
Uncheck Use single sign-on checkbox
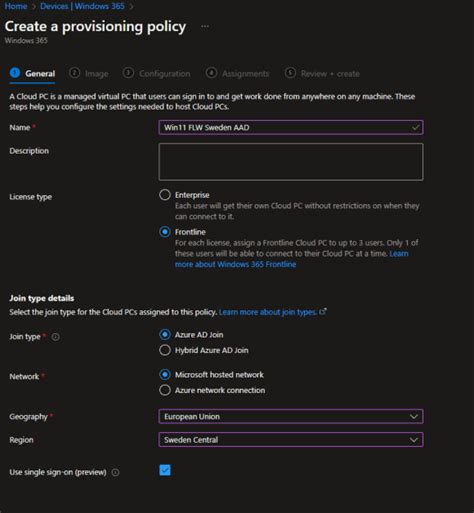tap(165, 470)
